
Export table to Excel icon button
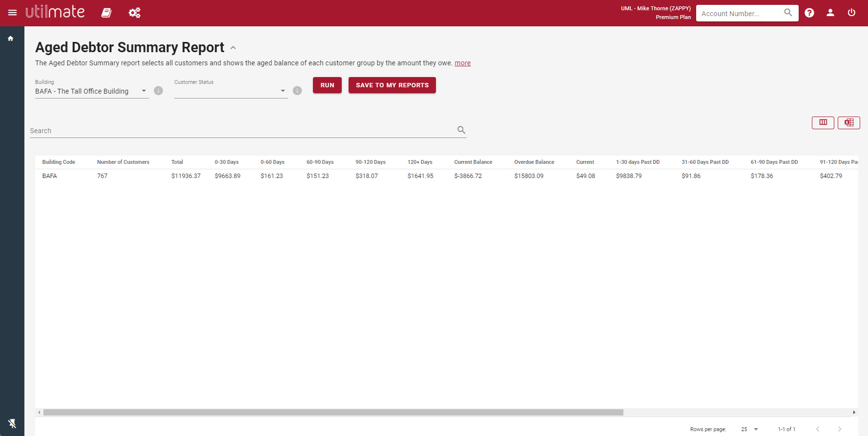[849, 122]
